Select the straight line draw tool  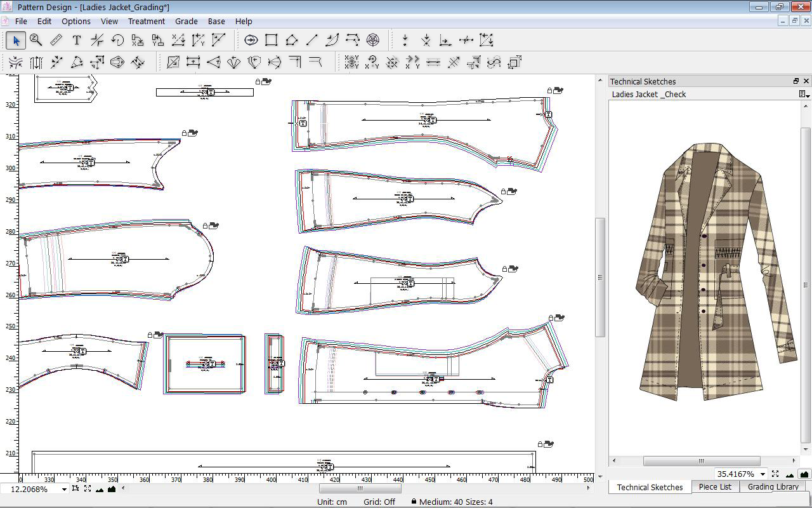click(311, 41)
